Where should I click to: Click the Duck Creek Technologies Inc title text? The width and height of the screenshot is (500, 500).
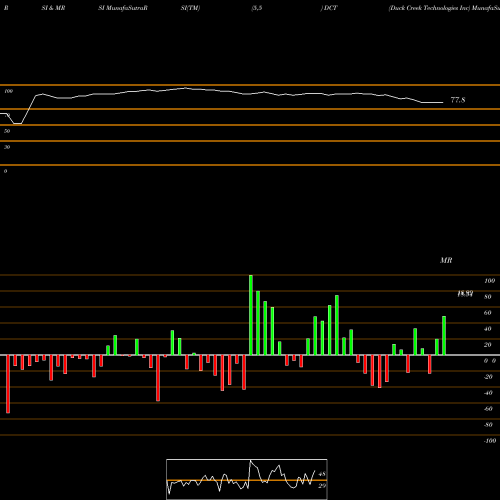coord(429,8)
